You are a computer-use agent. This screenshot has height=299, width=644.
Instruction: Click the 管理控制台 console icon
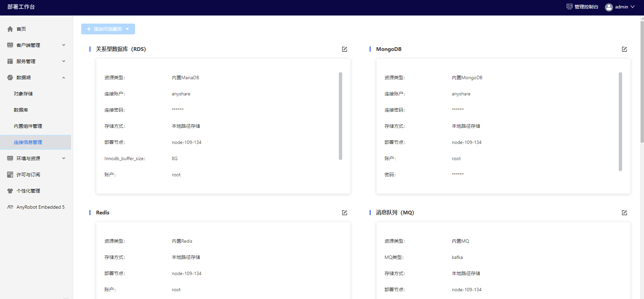[570, 6]
